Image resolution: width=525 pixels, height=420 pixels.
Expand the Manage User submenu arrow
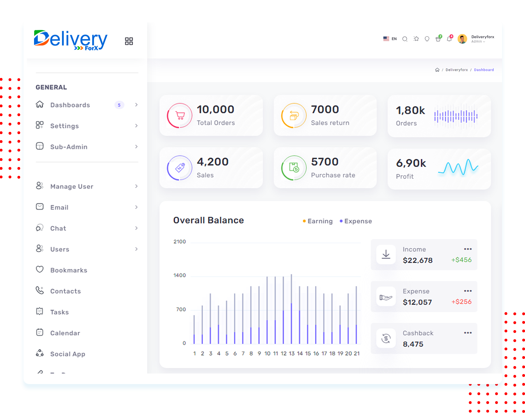[x=136, y=186]
